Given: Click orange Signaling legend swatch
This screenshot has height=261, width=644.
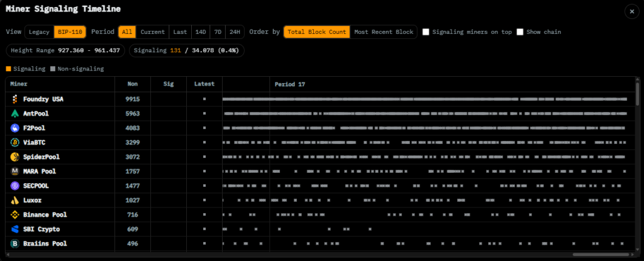Looking at the screenshot, I should (9, 69).
